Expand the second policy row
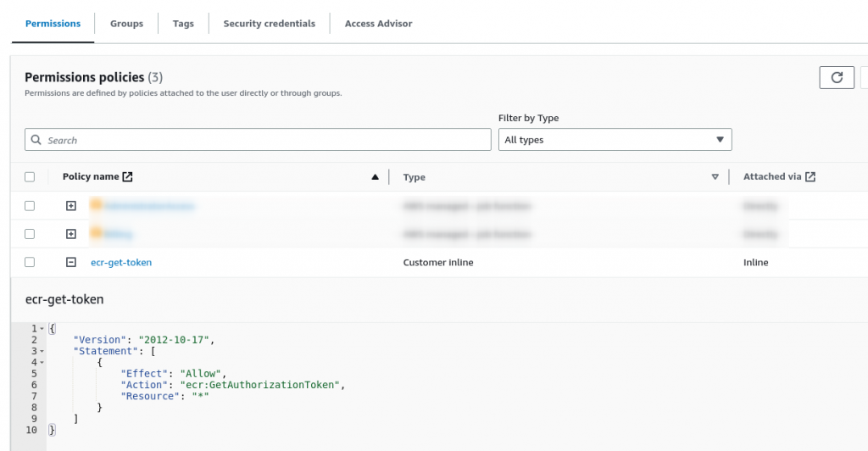 click(71, 234)
